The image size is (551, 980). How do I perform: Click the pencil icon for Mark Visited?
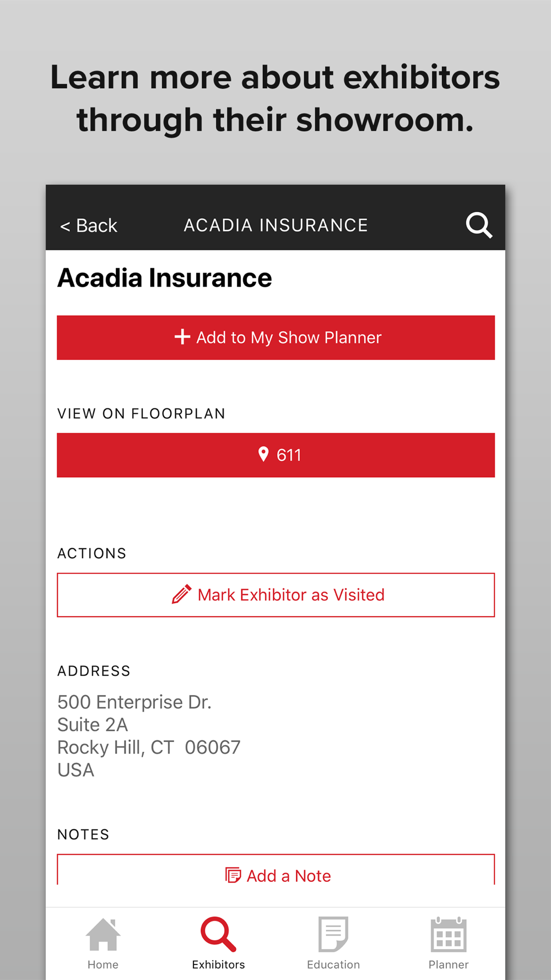click(181, 594)
